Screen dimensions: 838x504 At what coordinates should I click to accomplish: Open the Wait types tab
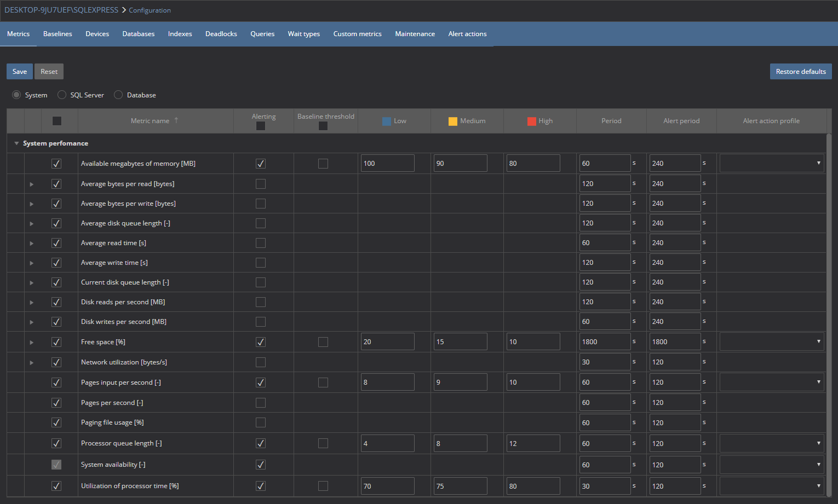click(x=304, y=34)
